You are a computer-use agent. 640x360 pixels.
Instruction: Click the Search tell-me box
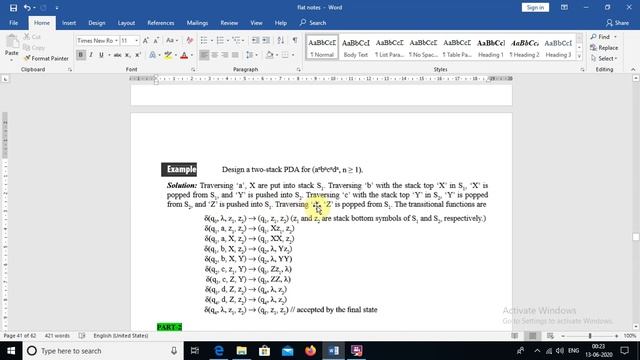click(313, 23)
